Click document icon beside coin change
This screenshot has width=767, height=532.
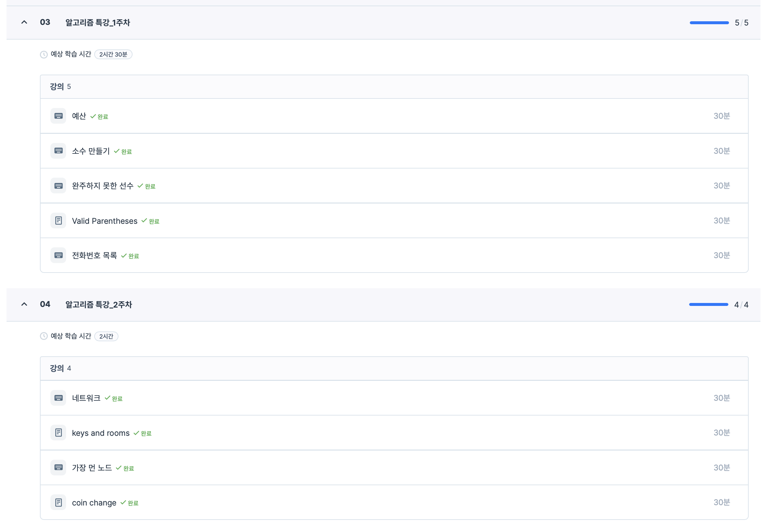point(58,502)
